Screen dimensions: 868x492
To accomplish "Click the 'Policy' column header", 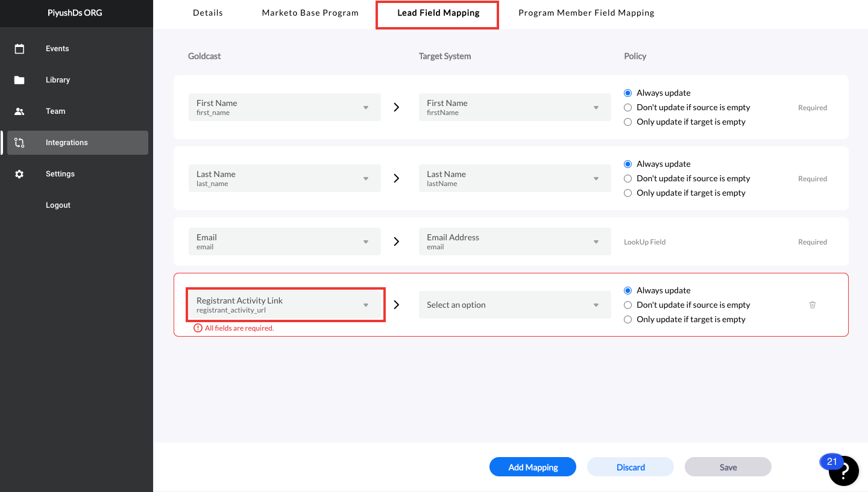I will pyautogui.click(x=635, y=56).
